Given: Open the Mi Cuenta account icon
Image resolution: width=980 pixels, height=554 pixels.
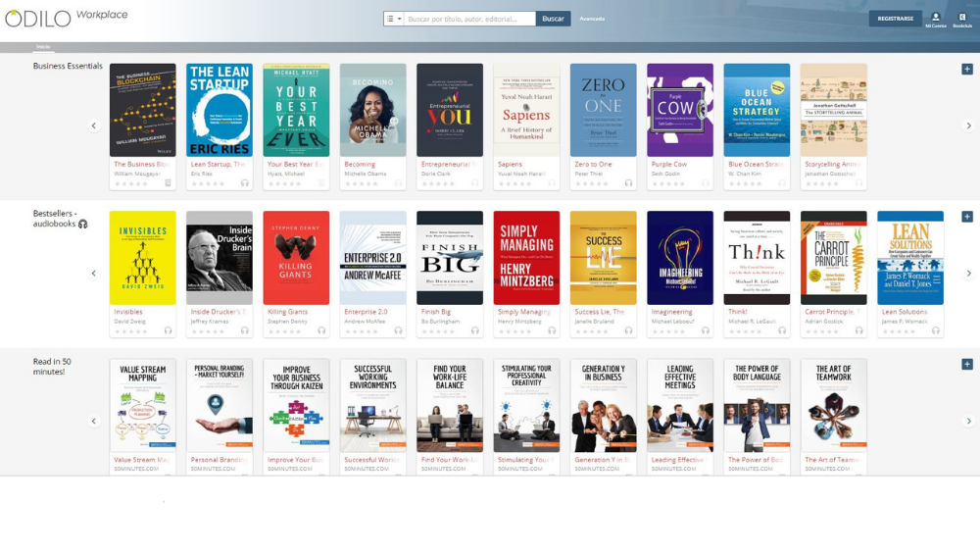Looking at the screenshot, I should [x=936, y=20].
